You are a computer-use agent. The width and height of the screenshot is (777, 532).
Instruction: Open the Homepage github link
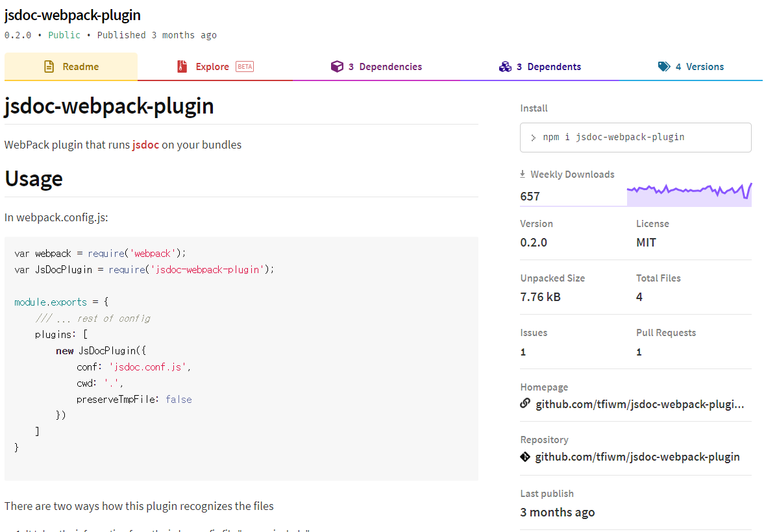640,404
